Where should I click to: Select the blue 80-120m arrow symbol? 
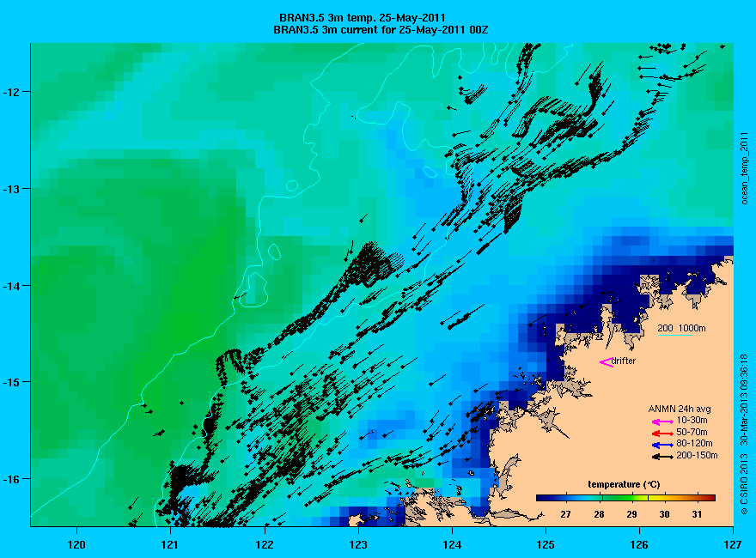click(x=662, y=445)
